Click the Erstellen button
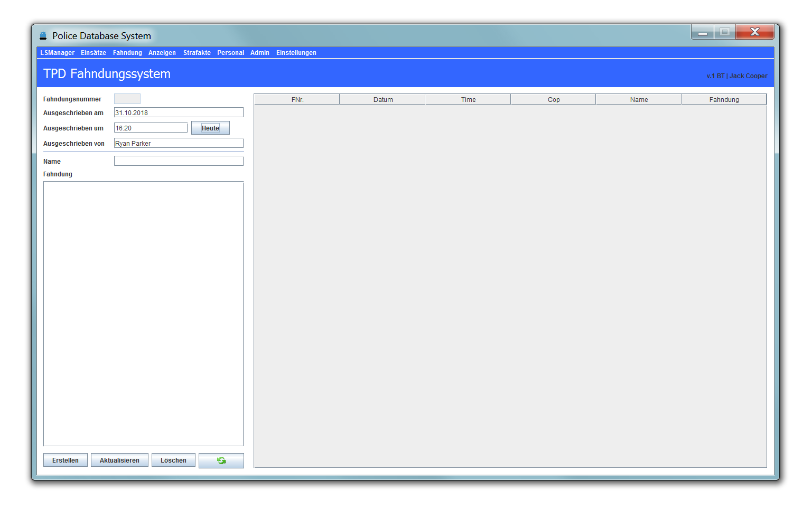812x508 pixels. coord(66,460)
